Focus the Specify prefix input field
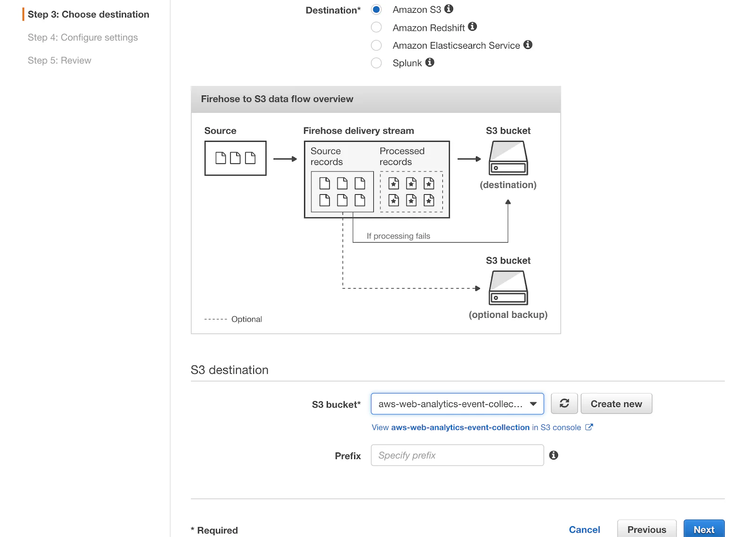Viewport: 756px width, 537px height. 457,455
